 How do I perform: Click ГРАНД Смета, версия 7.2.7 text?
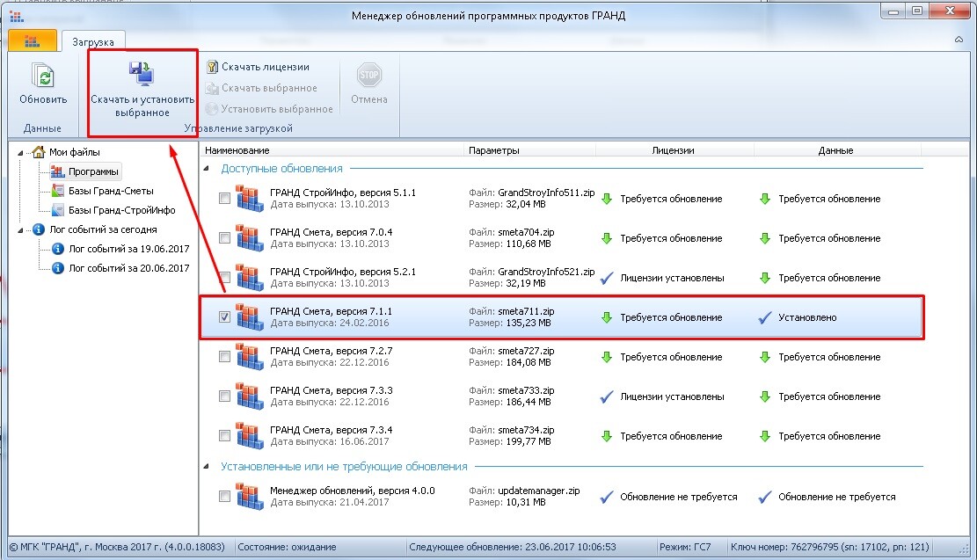pos(331,351)
